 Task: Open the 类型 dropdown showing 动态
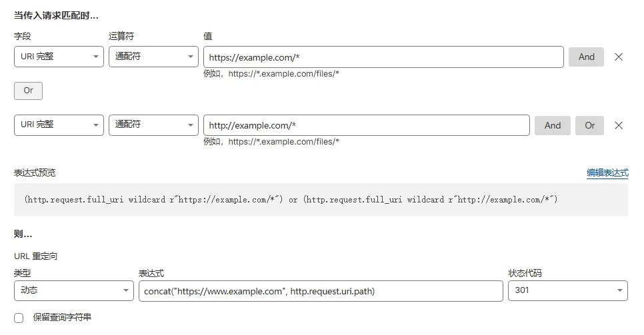click(x=73, y=291)
